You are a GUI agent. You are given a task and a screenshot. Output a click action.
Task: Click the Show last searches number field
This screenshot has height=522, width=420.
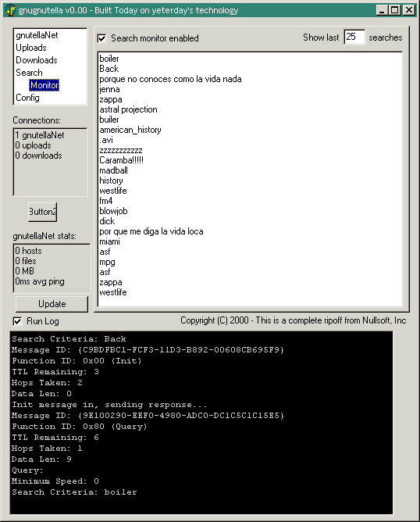[354, 37]
